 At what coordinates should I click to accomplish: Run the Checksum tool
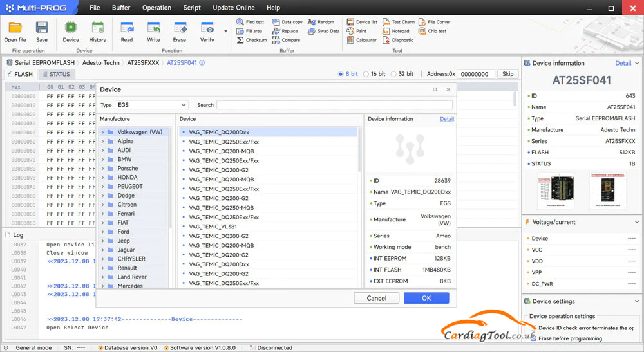coord(252,40)
